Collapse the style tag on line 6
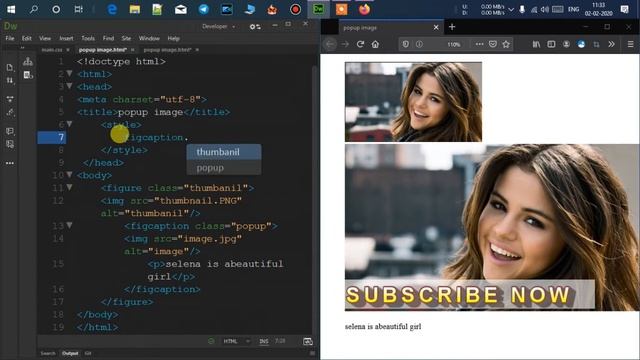Image resolution: width=640 pixels, height=360 pixels. coord(69,124)
